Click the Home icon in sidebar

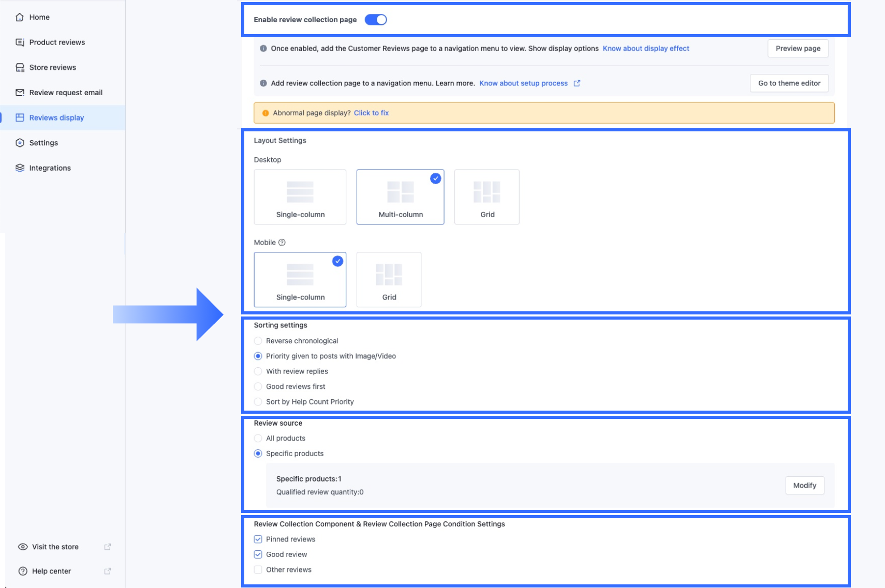[20, 17]
